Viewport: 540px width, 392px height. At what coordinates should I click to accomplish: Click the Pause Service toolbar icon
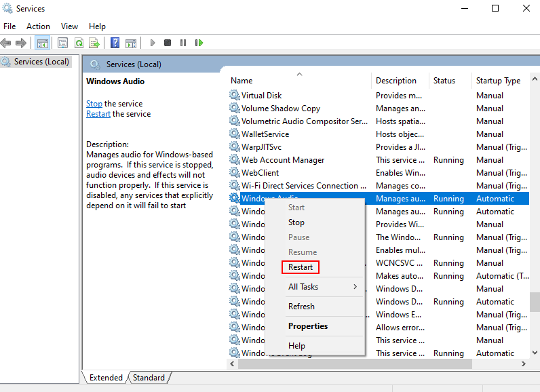click(183, 43)
